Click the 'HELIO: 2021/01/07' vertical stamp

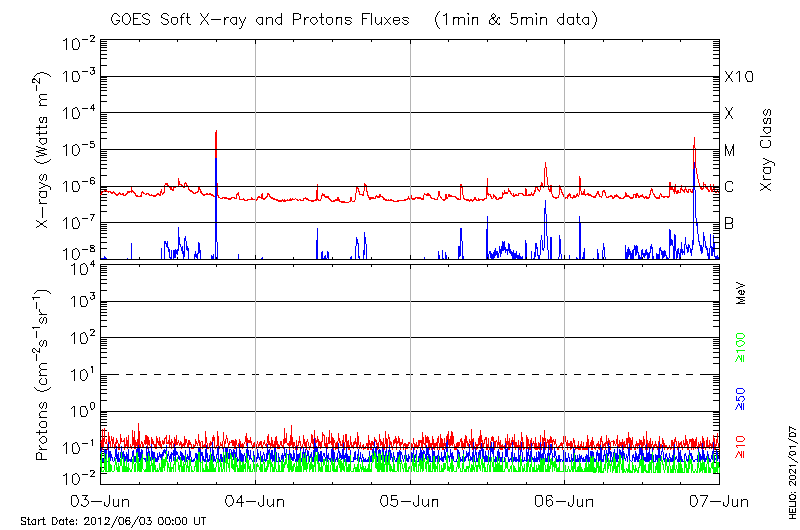coord(789,473)
